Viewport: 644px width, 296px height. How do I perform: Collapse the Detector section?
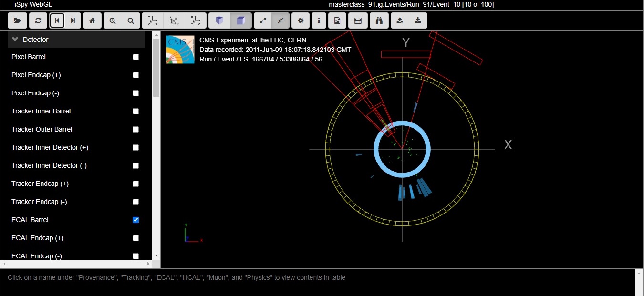tap(15, 40)
